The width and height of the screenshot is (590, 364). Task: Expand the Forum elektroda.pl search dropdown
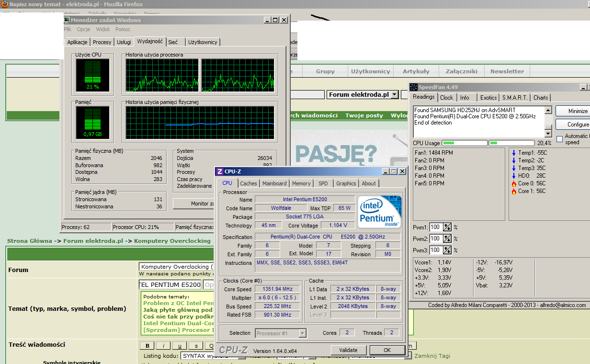pos(395,95)
